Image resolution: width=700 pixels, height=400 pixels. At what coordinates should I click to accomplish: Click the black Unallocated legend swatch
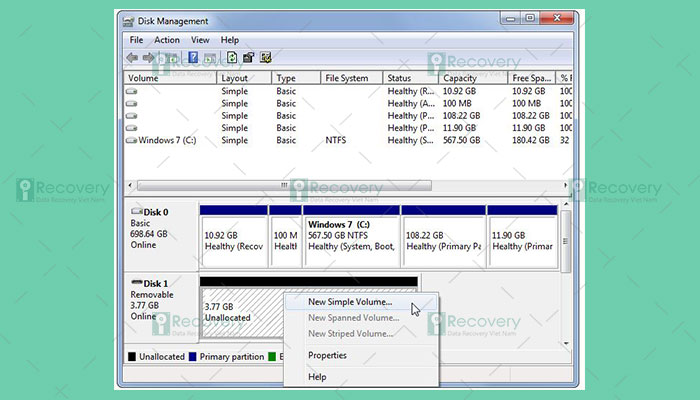coord(132,357)
